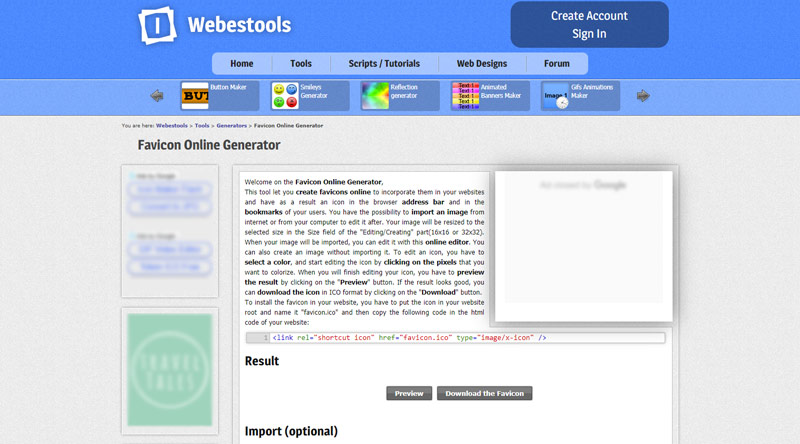Click the Webestools breadcrumb link

pos(171,126)
